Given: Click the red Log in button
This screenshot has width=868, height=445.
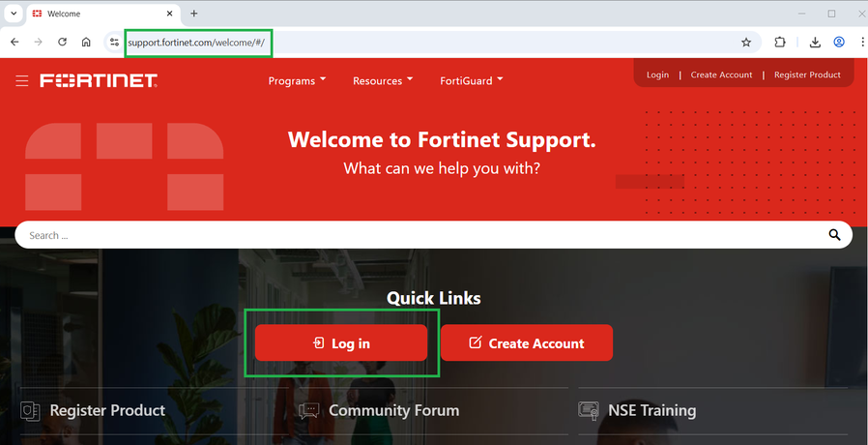Looking at the screenshot, I should click(x=341, y=343).
